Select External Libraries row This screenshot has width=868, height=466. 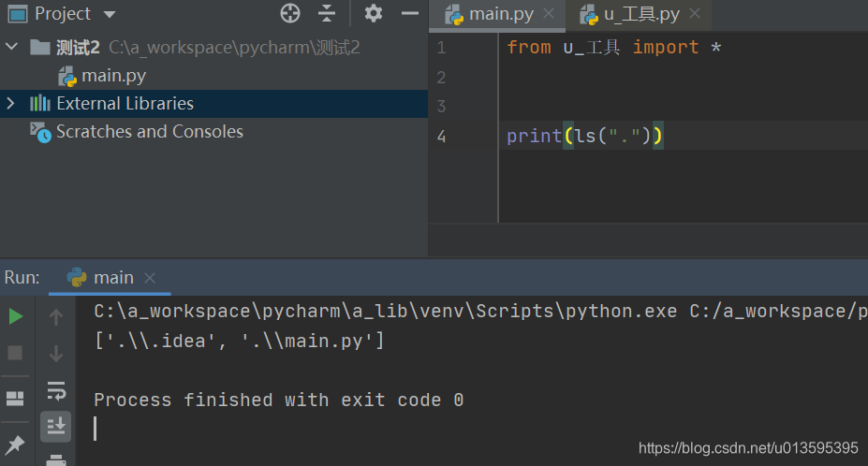click(x=213, y=104)
